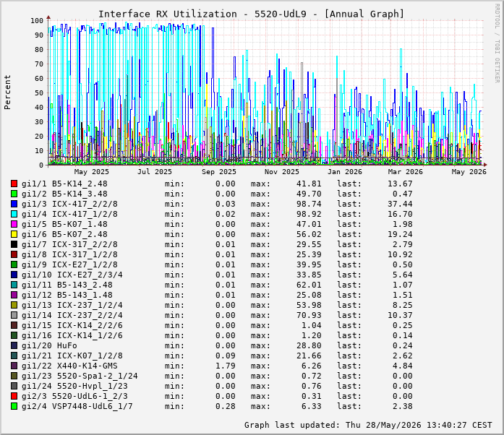
Task: Click the last value 37.44
Action: coord(400,204)
